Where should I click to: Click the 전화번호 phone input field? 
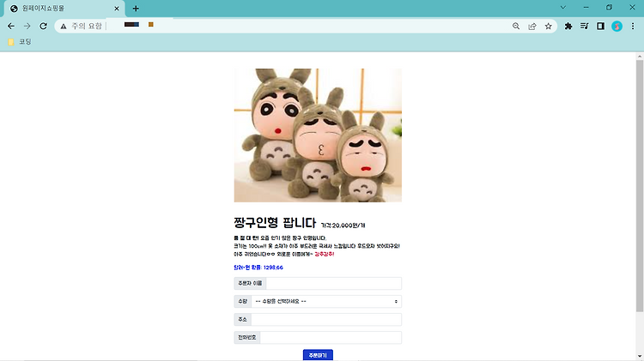pos(331,337)
